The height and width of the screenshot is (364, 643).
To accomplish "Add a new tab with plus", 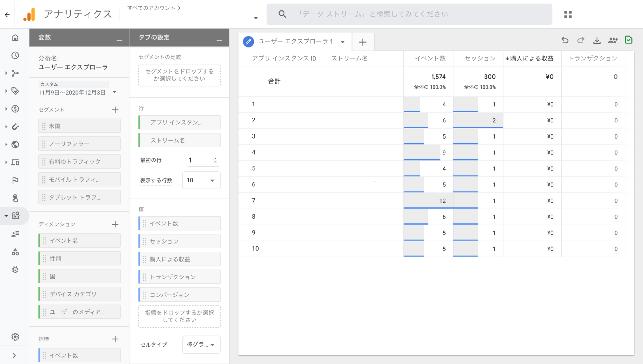I will click(x=363, y=42).
